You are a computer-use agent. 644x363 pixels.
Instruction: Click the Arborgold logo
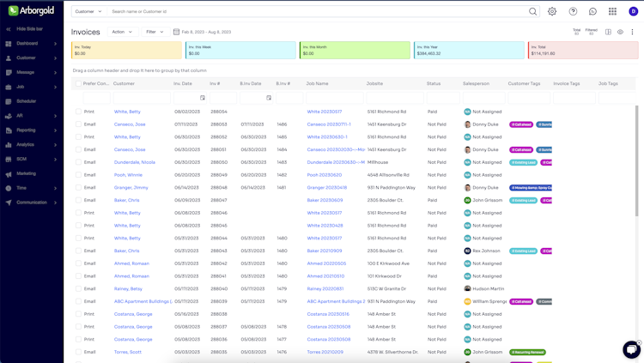tap(31, 10)
